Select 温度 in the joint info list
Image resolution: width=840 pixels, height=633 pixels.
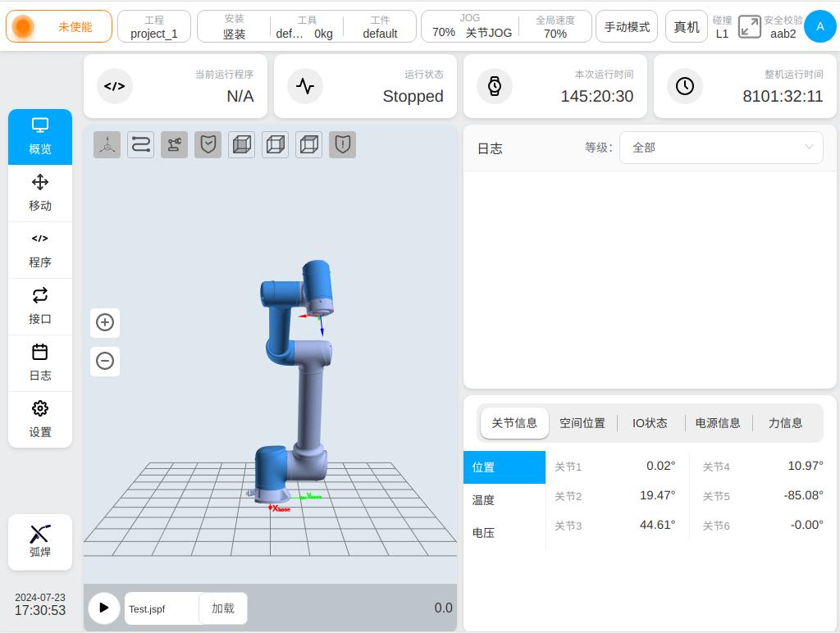(483, 500)
